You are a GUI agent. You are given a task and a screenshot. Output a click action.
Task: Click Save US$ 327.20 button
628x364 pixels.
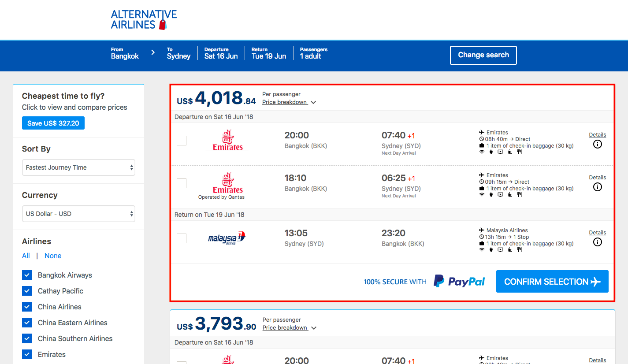click(x=53, y=123)
